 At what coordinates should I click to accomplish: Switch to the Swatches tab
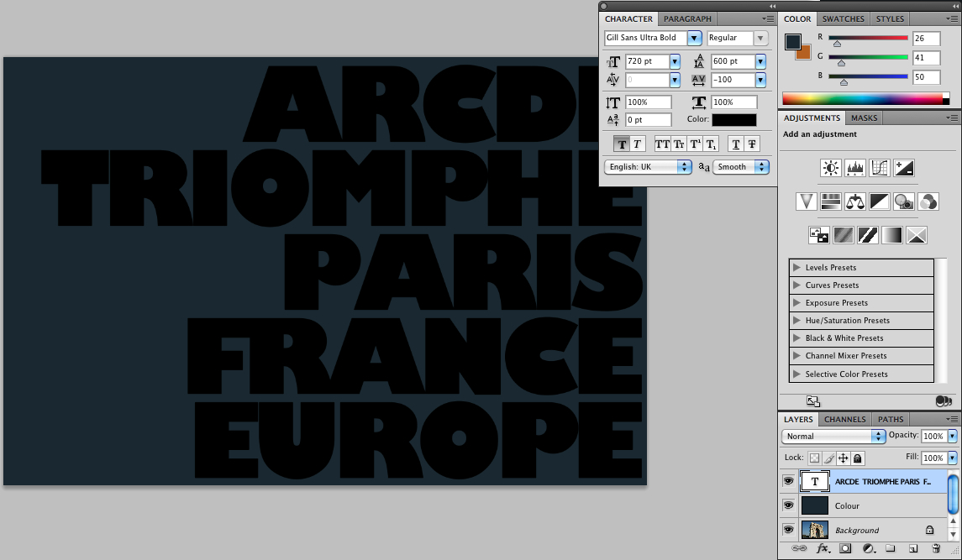click(x=843, y=19)
